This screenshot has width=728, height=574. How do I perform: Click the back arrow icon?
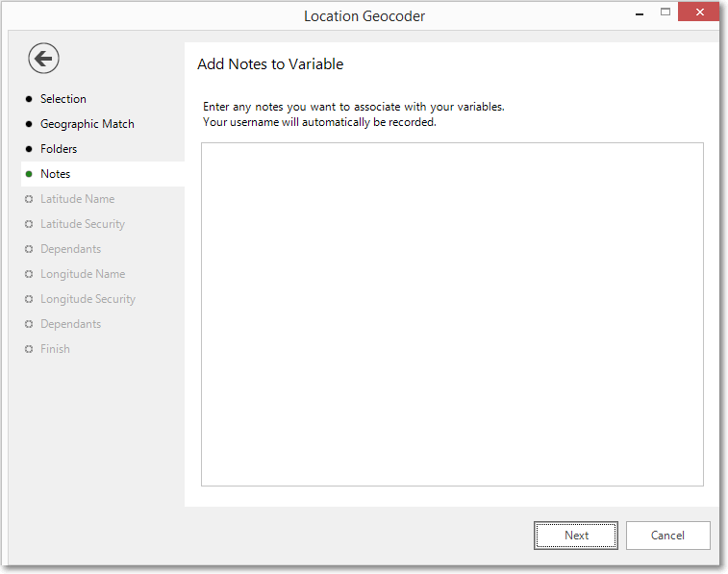tap(43, 59)
